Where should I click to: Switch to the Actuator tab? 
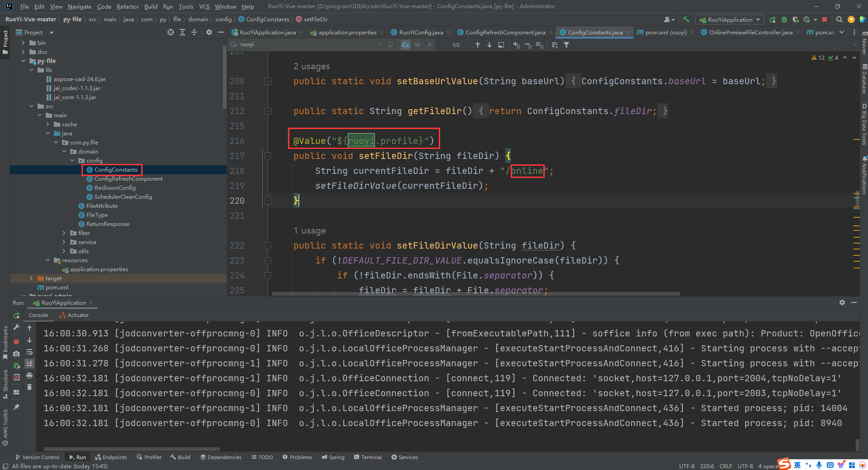pyautogui.click(x=74, y=315)
